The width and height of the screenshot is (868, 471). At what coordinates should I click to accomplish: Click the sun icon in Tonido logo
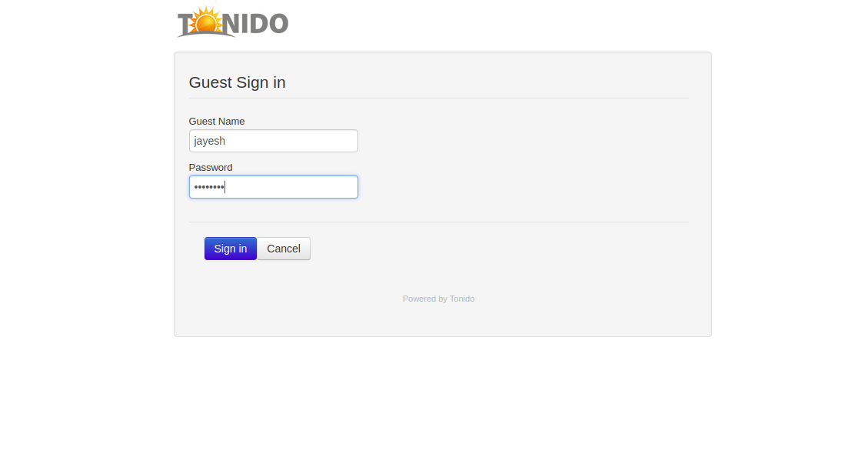[x=207, y=21]
